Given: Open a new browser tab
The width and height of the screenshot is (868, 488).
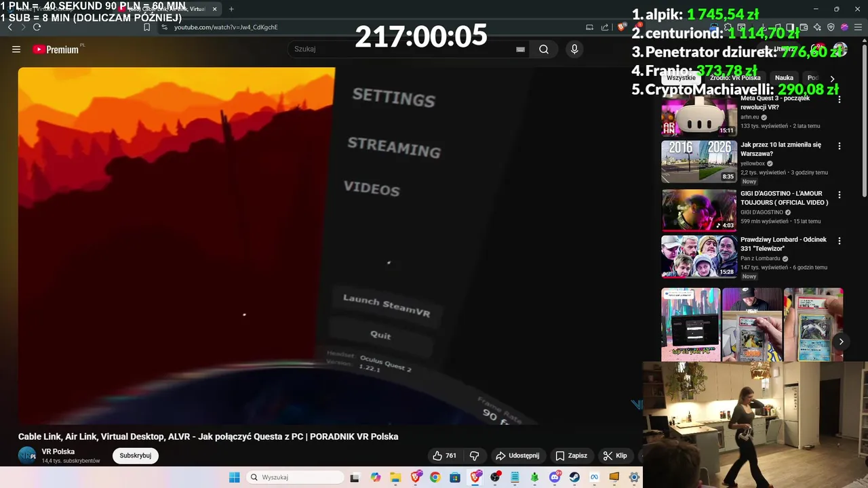Looking at the screenshot, I should pyautogui.click(x=231, y=9).
